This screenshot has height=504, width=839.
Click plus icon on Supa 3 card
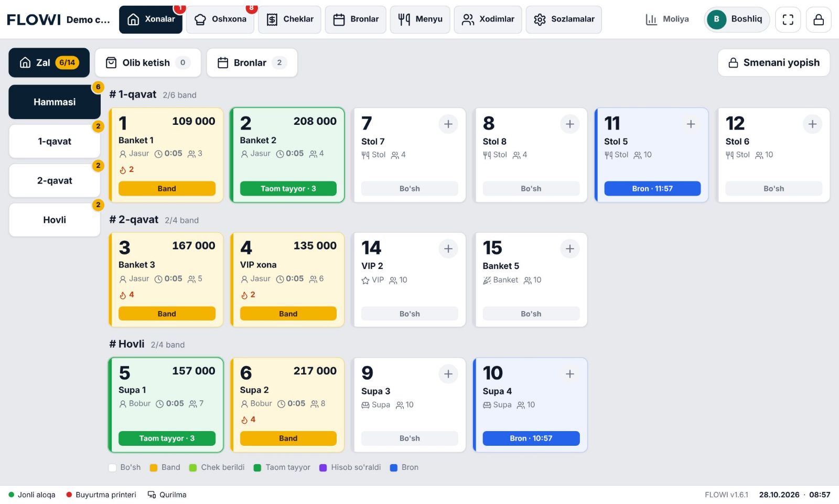coord(448,374)
